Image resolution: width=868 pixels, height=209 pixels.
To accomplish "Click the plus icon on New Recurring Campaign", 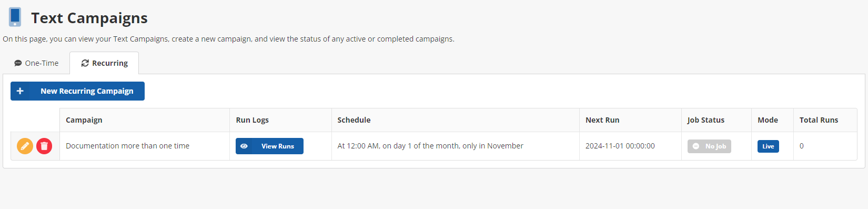I will tap(20, 91).
